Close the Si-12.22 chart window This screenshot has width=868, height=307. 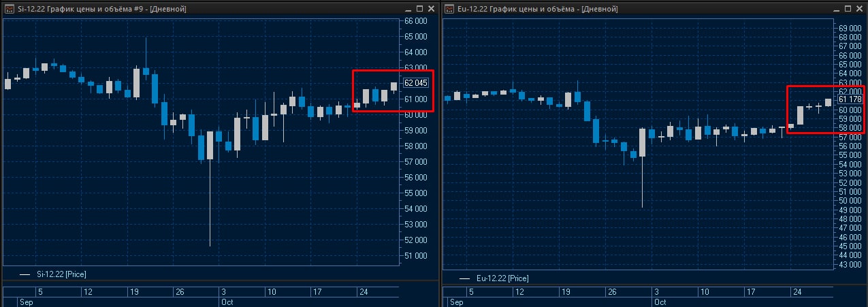432,9
